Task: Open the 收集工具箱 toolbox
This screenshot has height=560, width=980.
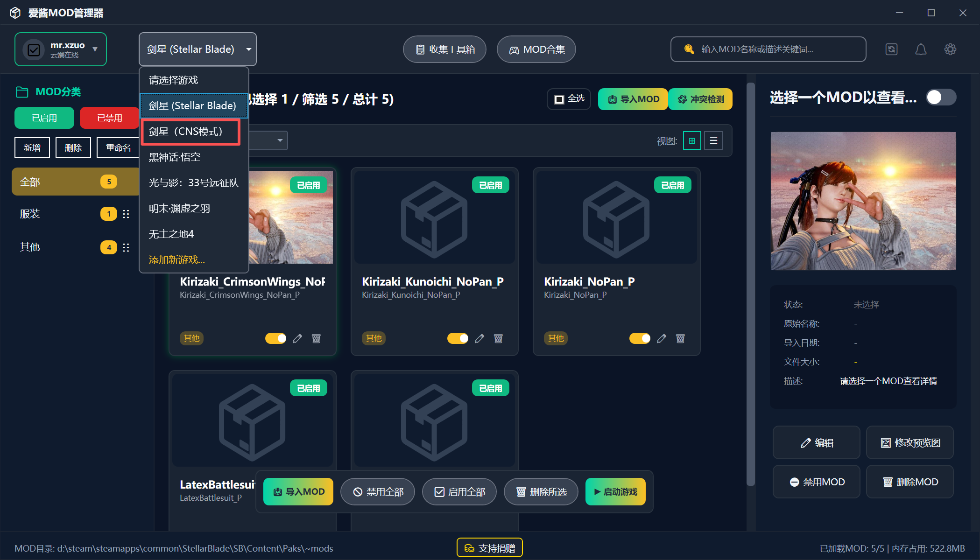Action: [x=444, y=49]
